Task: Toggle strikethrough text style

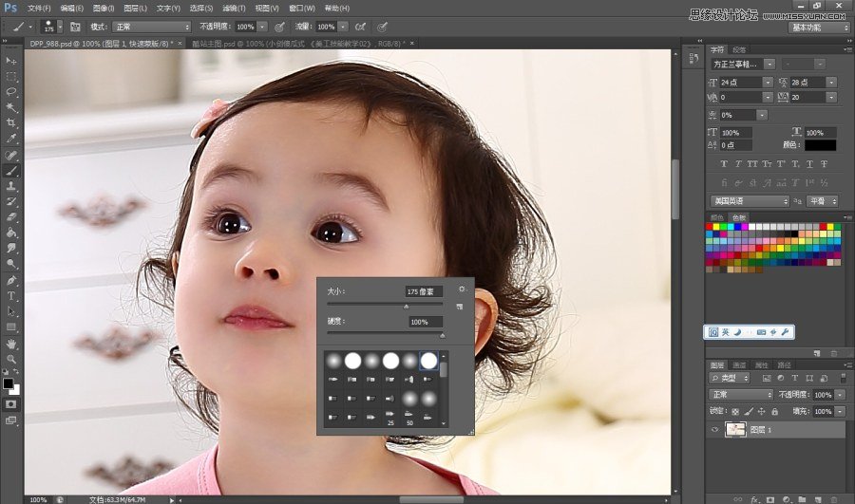Action: tap(824, 164)
